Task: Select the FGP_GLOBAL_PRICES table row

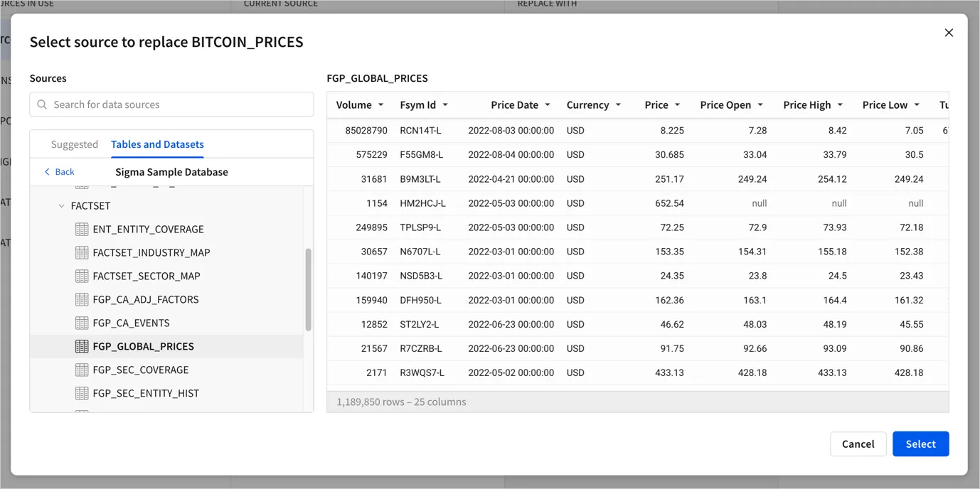Action: coord(166,346)
